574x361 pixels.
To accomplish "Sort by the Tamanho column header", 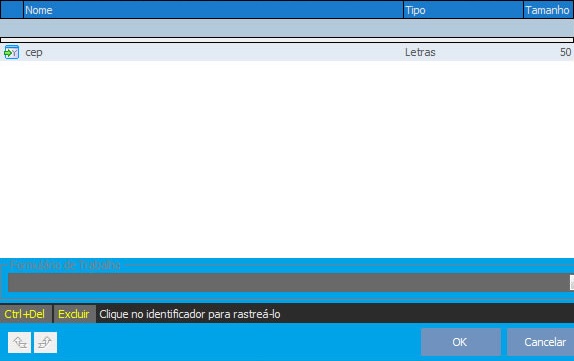I will pos(548,10).
